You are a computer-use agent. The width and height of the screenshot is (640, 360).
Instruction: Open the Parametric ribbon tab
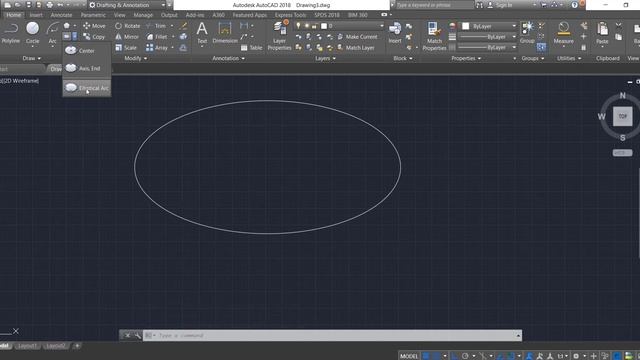point(93,15)
